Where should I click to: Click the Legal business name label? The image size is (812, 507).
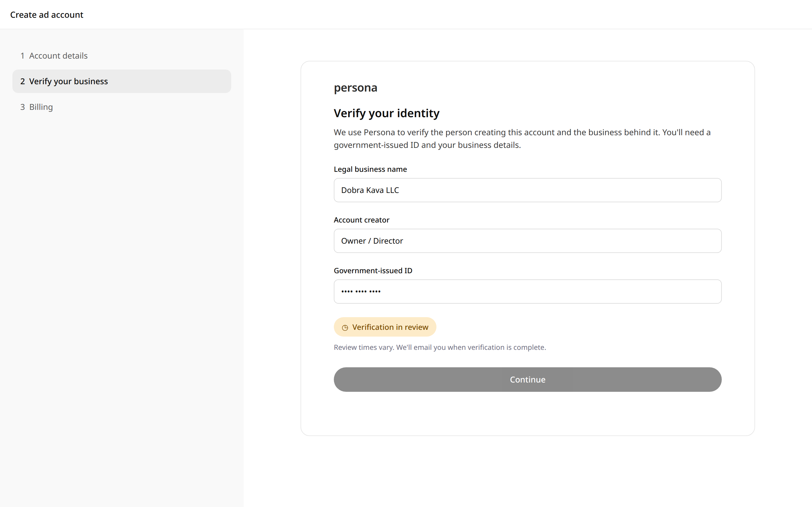pyautogui.click(x=370, y=169)
